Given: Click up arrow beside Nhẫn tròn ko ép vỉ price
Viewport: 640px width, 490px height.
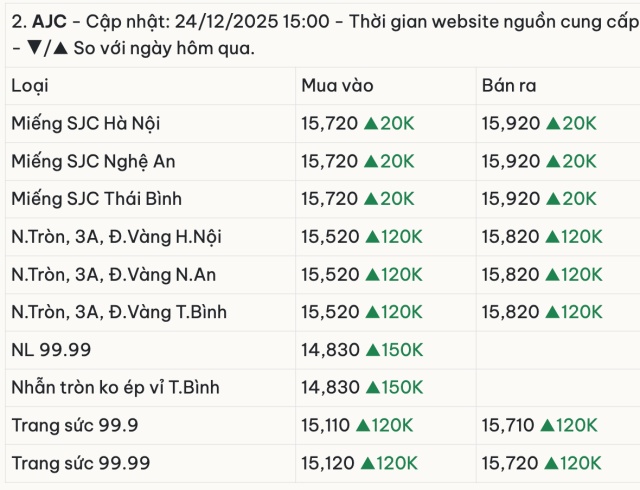Looking at the screenshot, I should 371,388.
